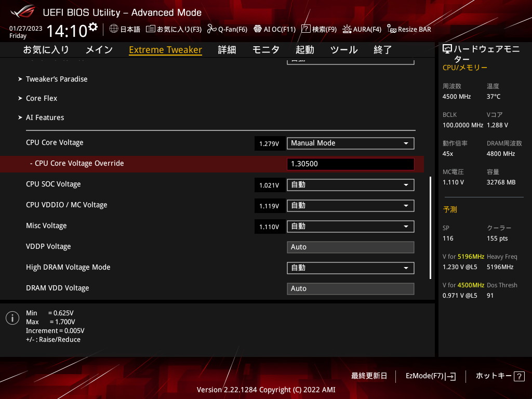Open Q-Fan(F6) fan control

(211, 29)
